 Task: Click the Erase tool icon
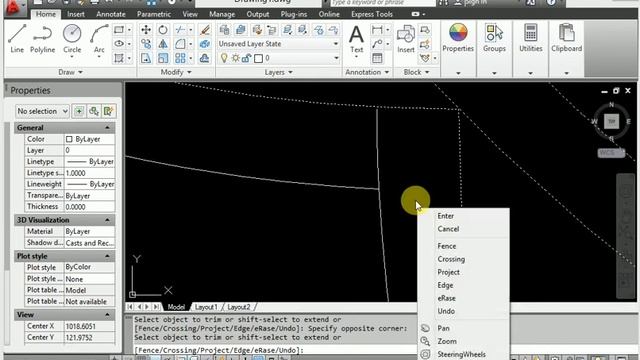(x=205, y=30)
